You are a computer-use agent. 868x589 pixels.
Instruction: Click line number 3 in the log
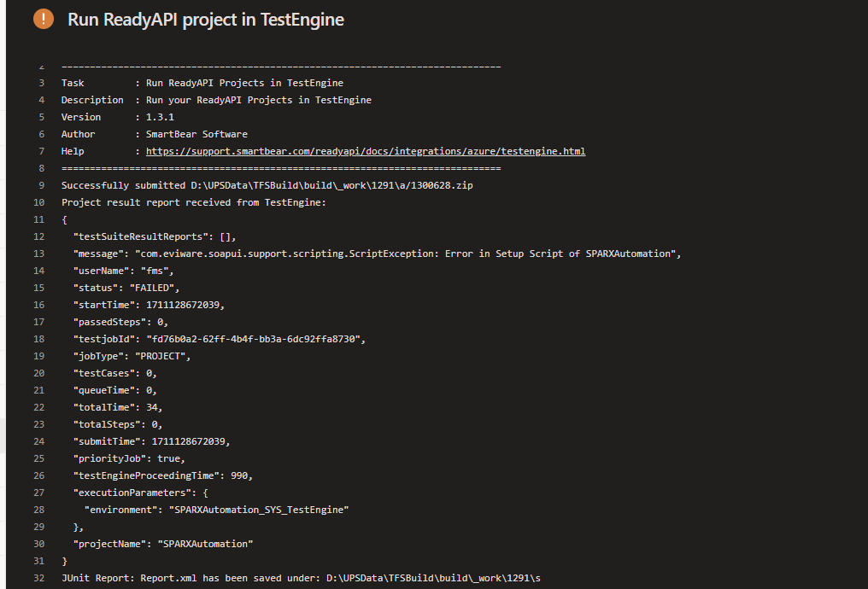coord(41,83)
